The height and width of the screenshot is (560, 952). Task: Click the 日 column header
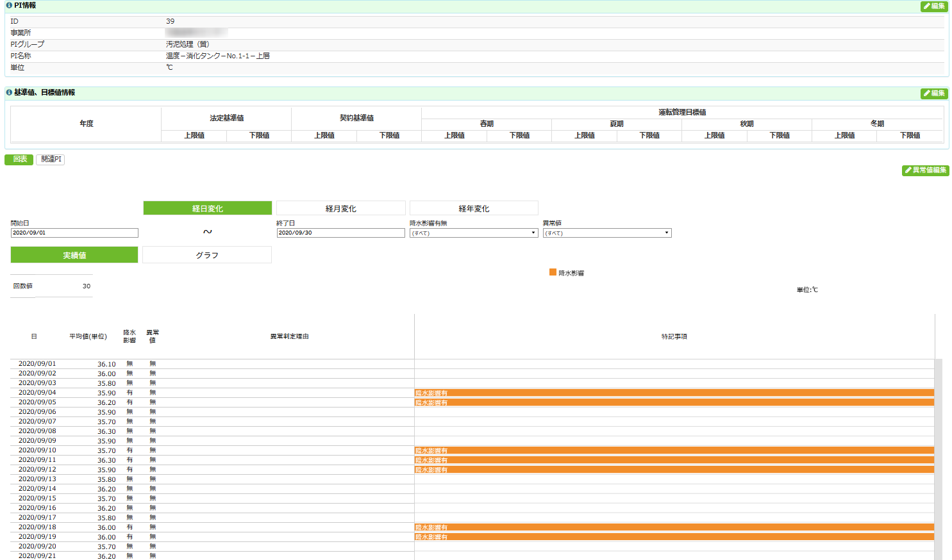pyautogui.click(x=34, y=336)
